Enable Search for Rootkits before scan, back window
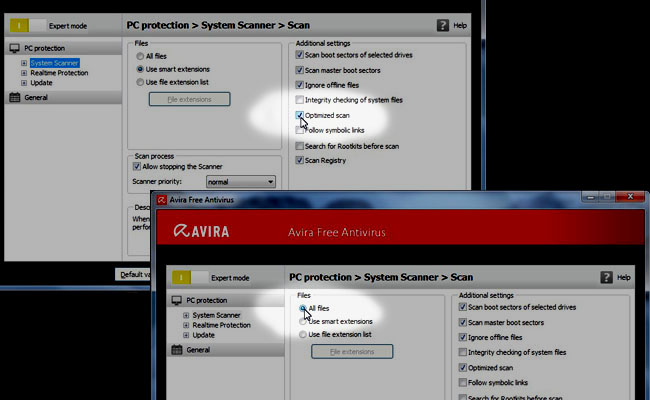Image resolution: width=650 pixels, height=400 pixels. click(299, 146)
